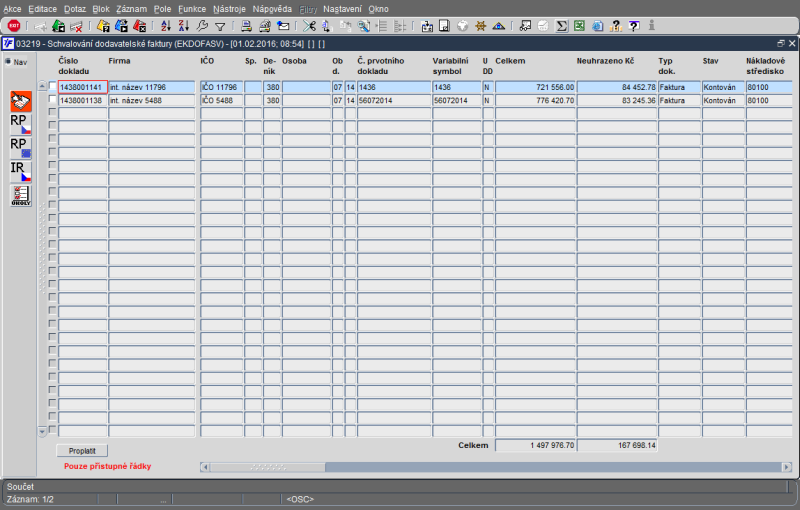Screen dimensions: 800x510
Task: Click the IR icon with Czech flag
Action: [x=21, y=171]
